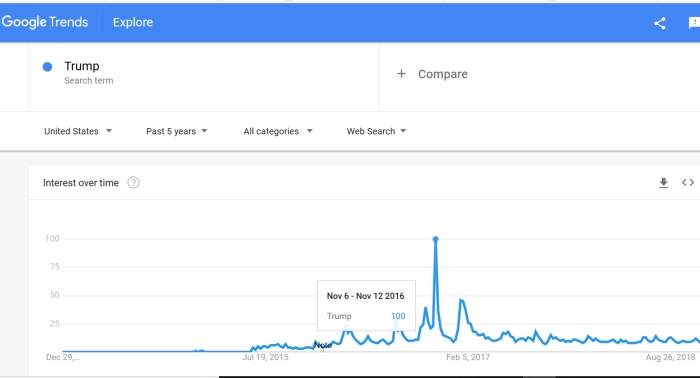
Task: Click the Feb 5, 2017 axis label
Action: [468, 357]
